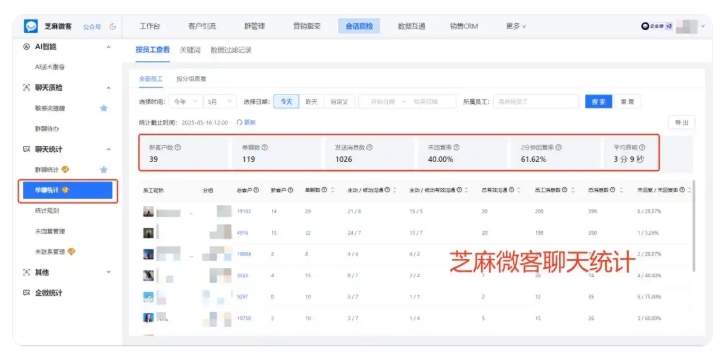The image size is (722, 360).
Task: Select the 今天 date option
Action: tap(286, 102)
